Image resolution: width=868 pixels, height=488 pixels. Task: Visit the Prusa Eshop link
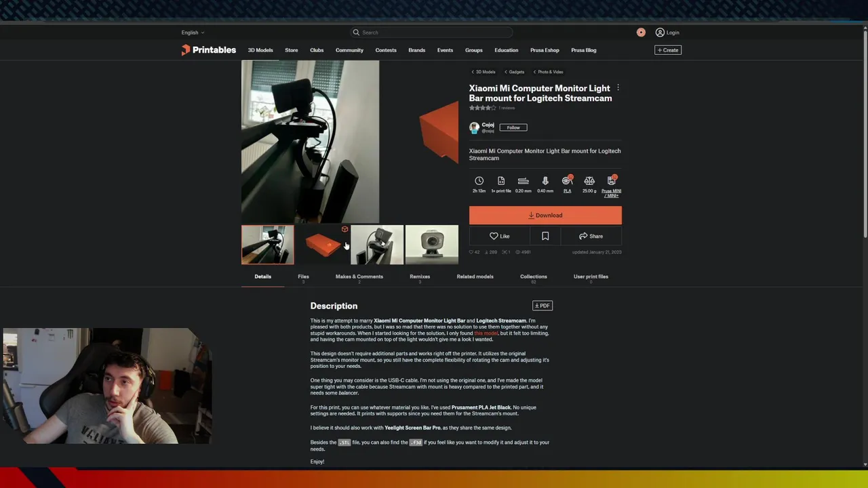coord(545,50)
